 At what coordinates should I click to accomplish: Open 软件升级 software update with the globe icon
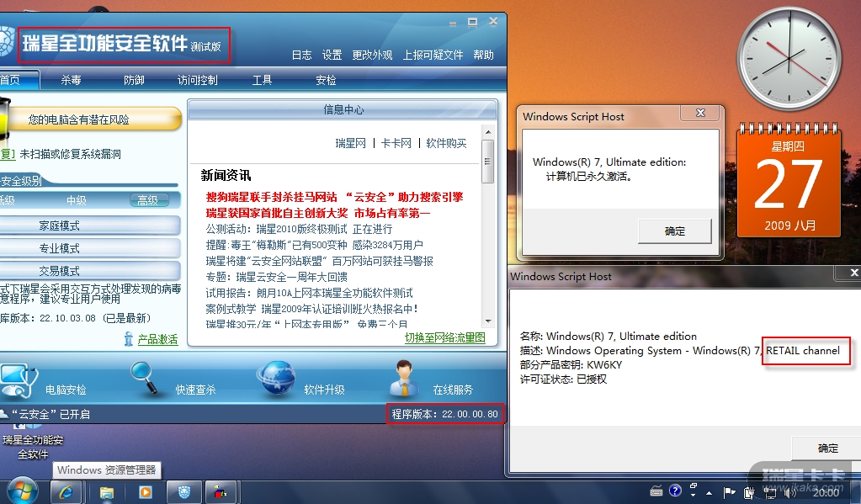tap(277, 378)
